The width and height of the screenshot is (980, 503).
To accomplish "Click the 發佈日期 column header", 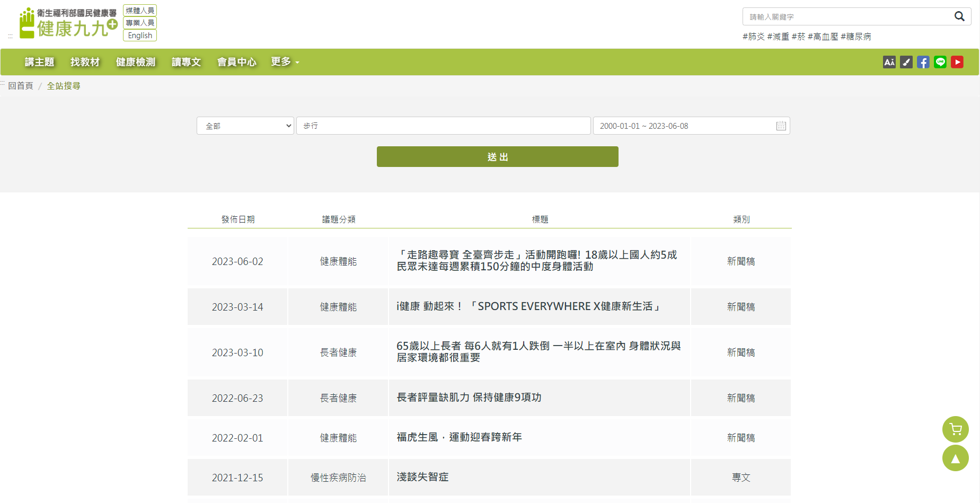I will pos(238,219).
